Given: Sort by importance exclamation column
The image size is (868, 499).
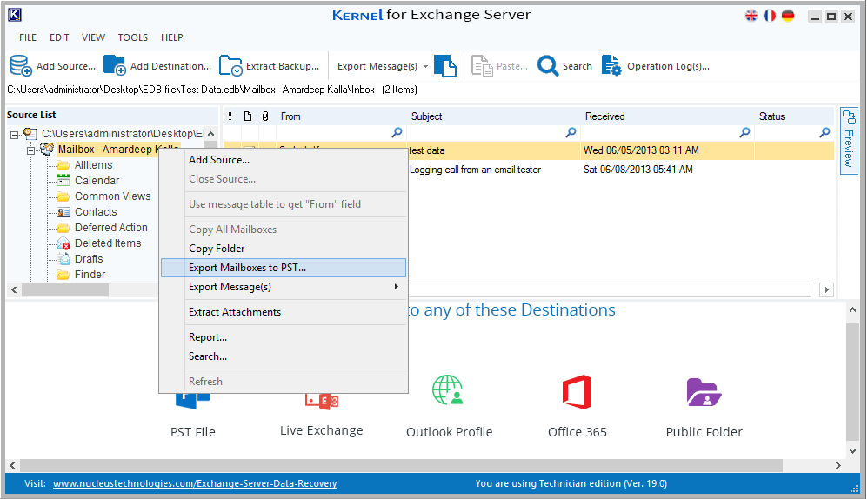Looking at the screenshot, I should (230, 116).
